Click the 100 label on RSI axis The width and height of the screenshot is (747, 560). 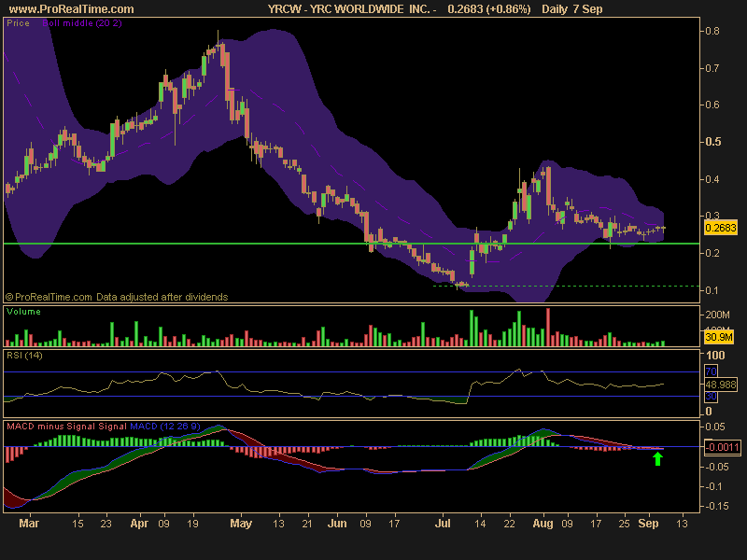point(715,356)
